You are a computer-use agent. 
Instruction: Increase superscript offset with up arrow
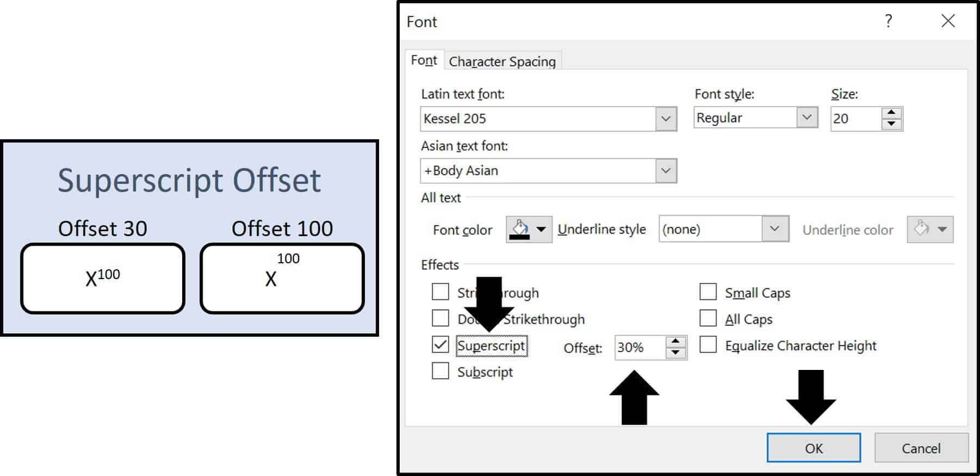tap(675, 342)
